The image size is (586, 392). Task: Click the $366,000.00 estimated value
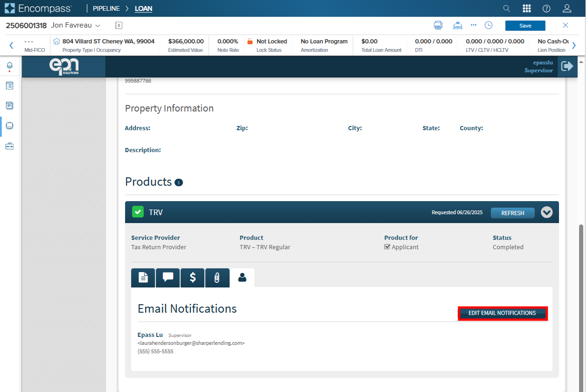coord(186,42)
